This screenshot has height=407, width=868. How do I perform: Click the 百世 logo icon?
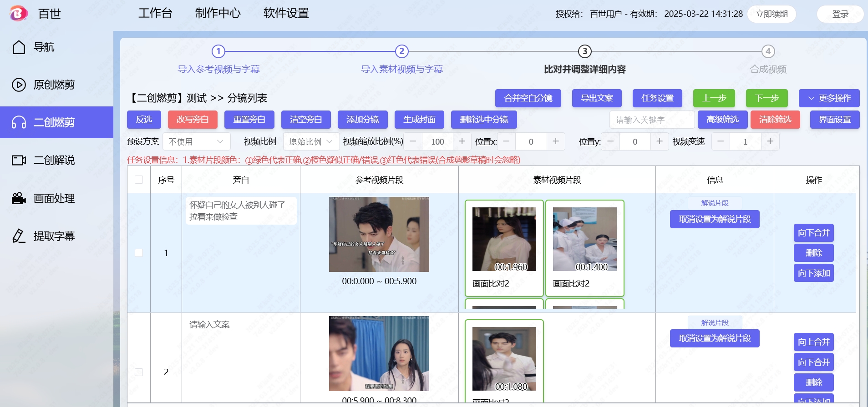coord(18,14)
